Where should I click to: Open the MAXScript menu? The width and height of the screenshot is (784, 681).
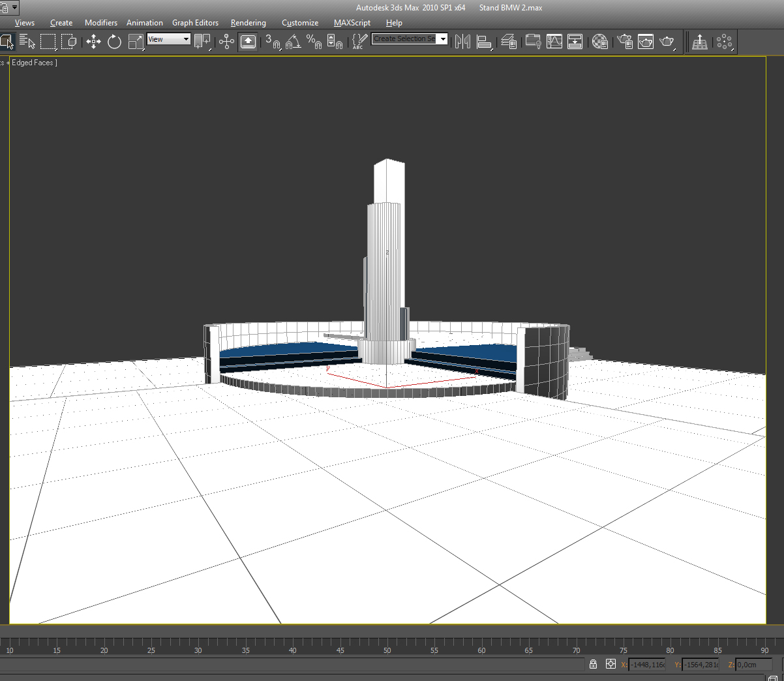[352, 23]
